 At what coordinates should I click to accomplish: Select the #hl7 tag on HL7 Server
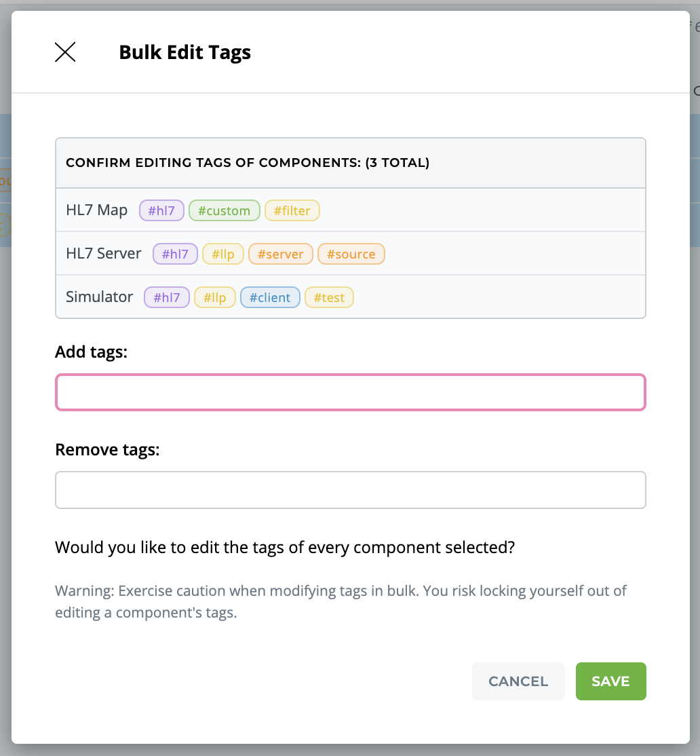175,254
